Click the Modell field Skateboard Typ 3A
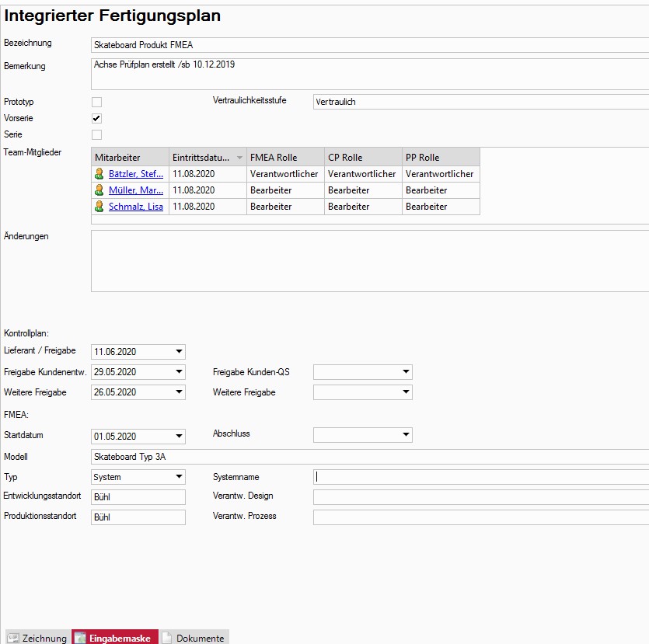The height and width of the screenshot is (644, 649). tap(370, 457)
